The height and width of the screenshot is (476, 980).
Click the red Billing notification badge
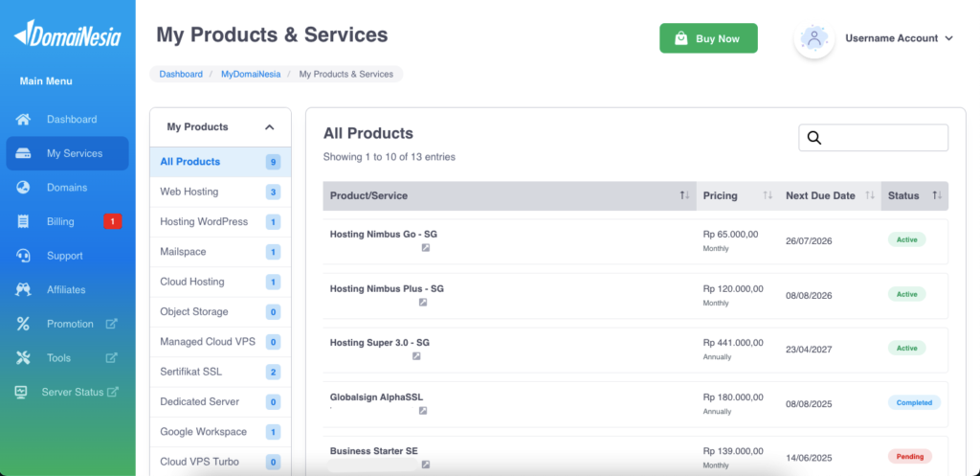[113, 221]
